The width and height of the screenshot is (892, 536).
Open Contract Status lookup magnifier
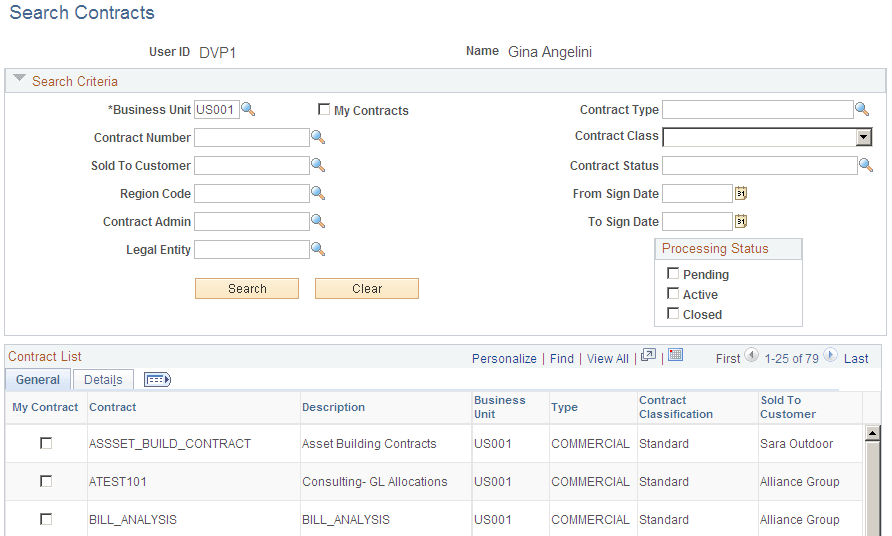tap(866, 165)
